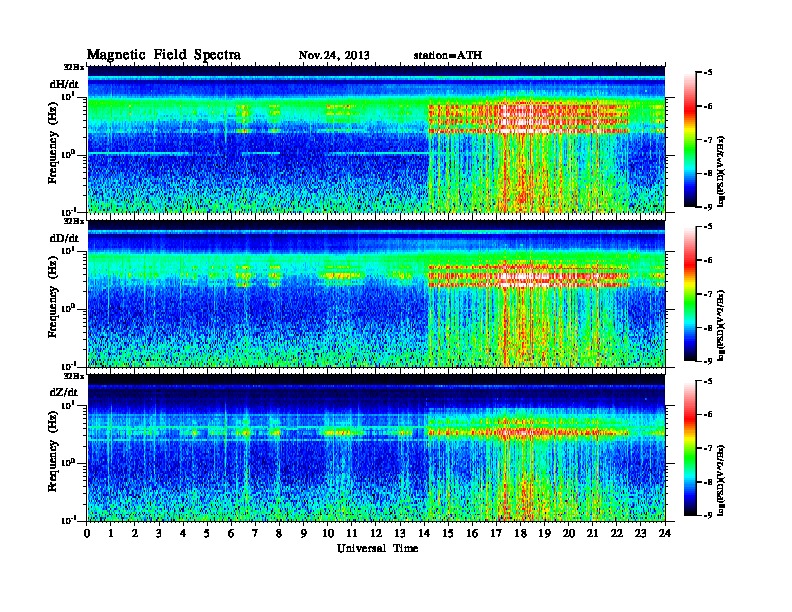Viewport: 792px width, 612px height.
Task: Click the '8' tick on the time axis
Action: click(279, 534)
